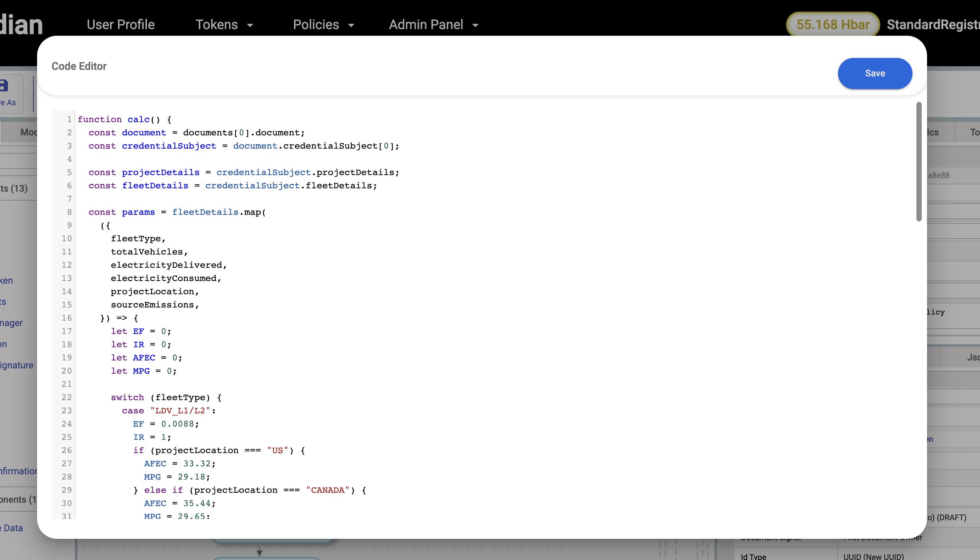
Task: Click 'electricityConsumed,' on line 13
Action: click(x=166, y=278)
